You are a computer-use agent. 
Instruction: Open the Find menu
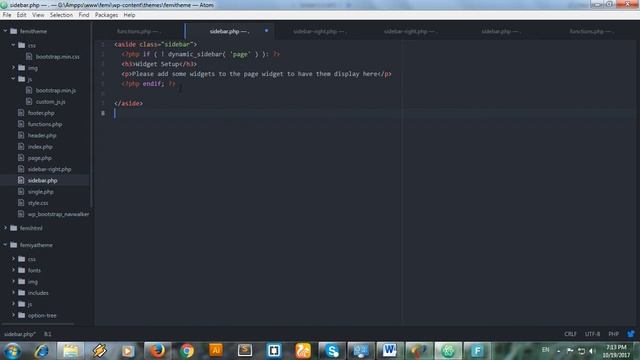tap(84, 15)
